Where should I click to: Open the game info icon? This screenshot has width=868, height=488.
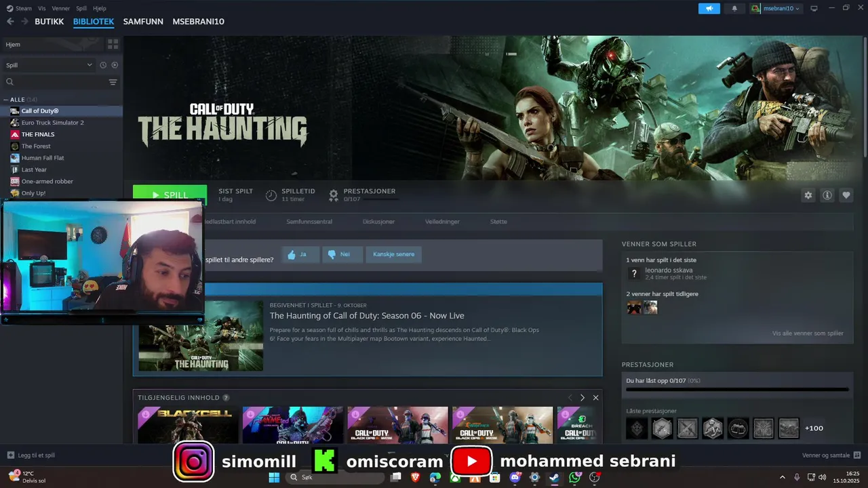[x=827, y=195]
